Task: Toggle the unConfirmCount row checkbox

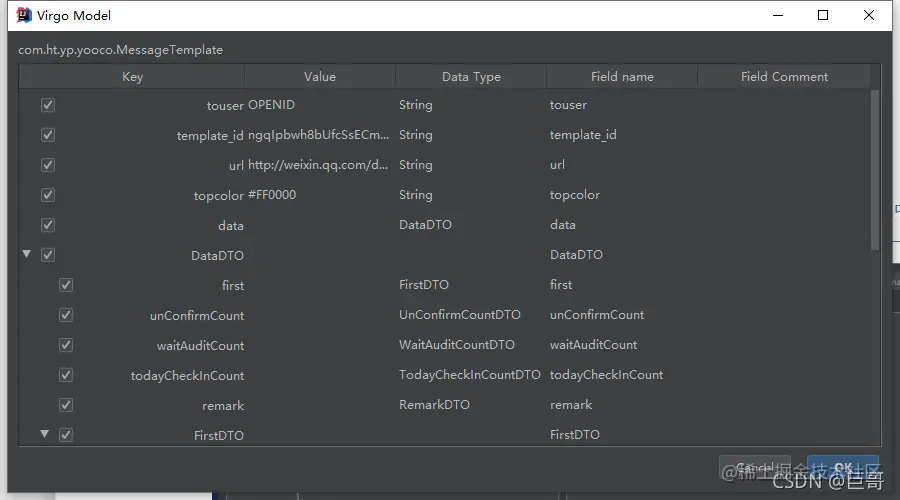Action: tap(66, 315)
